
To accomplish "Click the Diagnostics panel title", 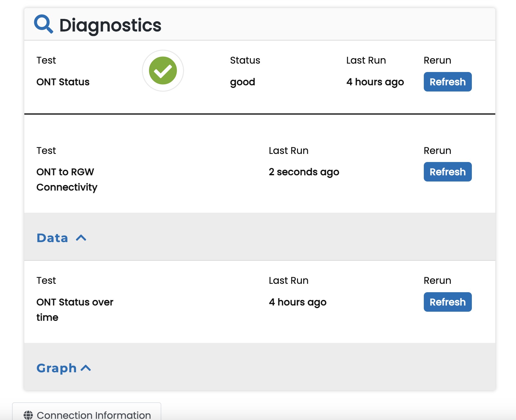I will pyautogui.click(x=110, y=25).
